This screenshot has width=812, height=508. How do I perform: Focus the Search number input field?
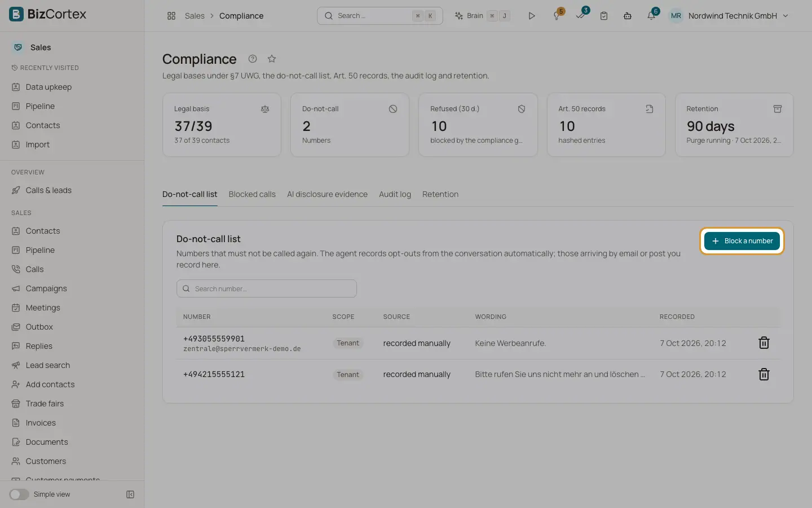[x=267, y=288]
